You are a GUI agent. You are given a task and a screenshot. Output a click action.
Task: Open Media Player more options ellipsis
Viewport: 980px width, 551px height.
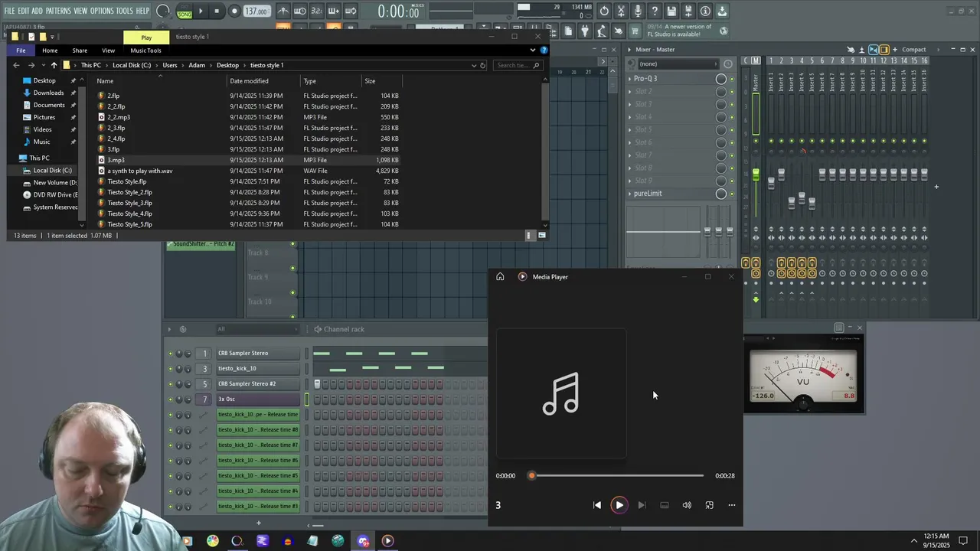(x=731, y=505)
